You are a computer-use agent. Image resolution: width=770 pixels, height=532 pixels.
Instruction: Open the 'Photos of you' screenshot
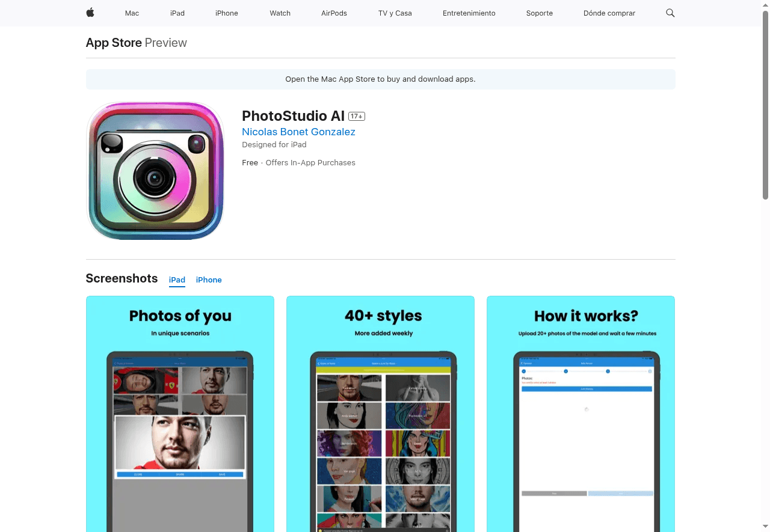click(x=180, y=414)
